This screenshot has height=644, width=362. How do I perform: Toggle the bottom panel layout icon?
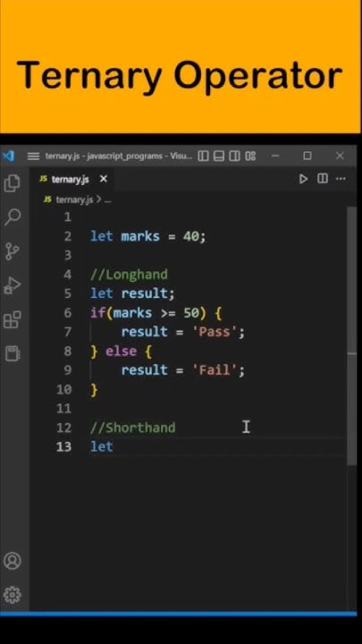click(x=219, y=156)
